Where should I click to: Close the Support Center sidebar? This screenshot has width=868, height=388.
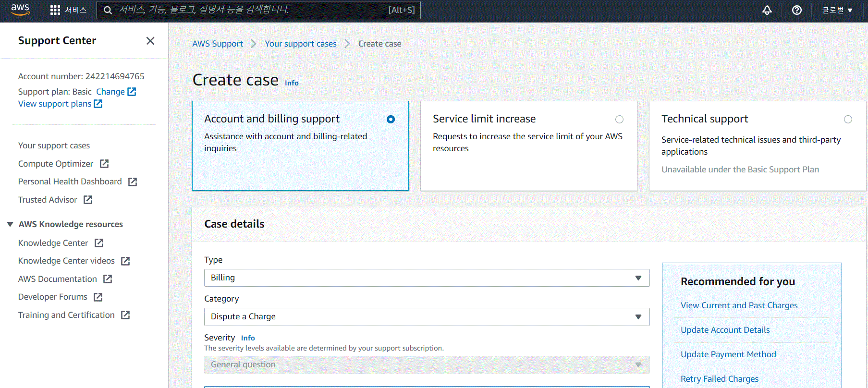[x=150, y=41]
